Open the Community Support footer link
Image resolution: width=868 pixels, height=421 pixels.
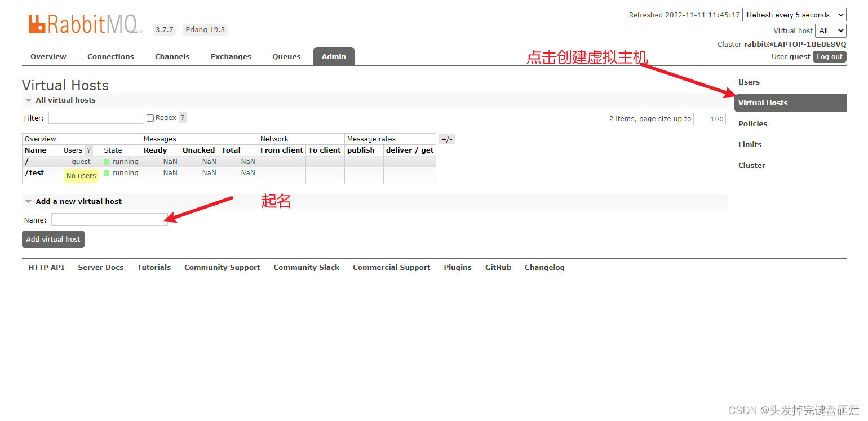222,268
